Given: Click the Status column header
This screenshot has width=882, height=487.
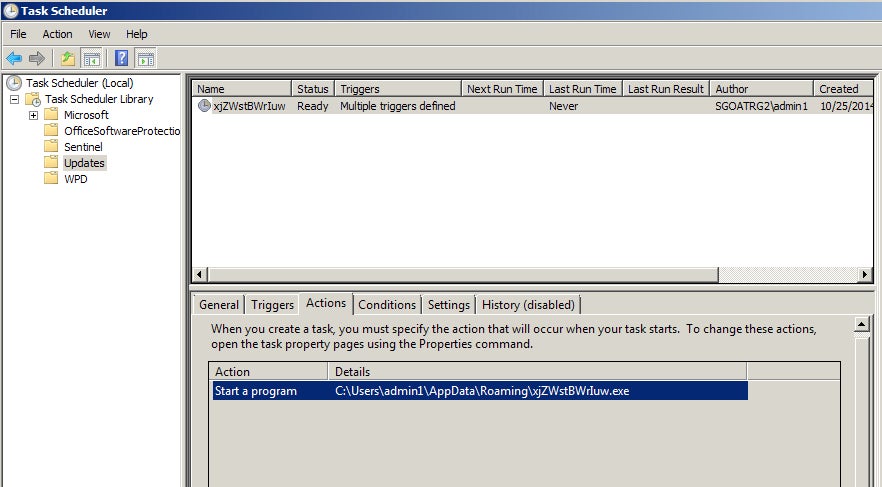Looking at the screenshot, I should (x=312, y=89).
